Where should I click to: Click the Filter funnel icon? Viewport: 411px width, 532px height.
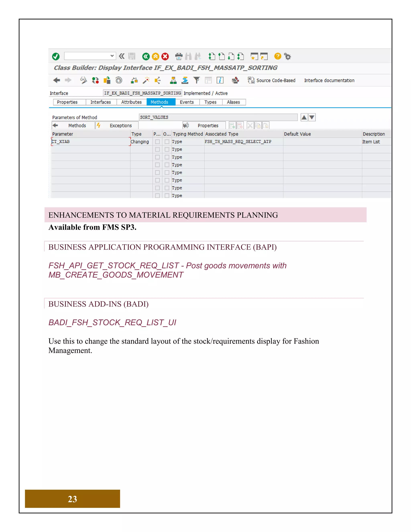tap(196, 80)
